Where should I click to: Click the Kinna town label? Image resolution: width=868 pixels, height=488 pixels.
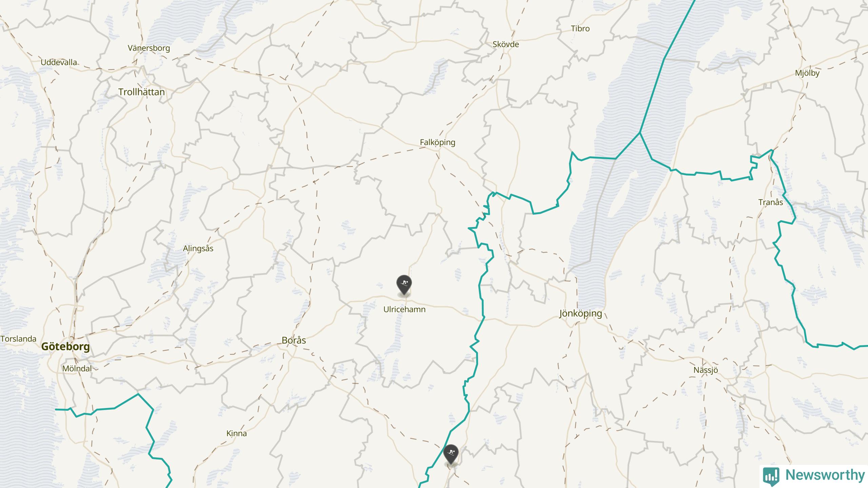[237, 433]
